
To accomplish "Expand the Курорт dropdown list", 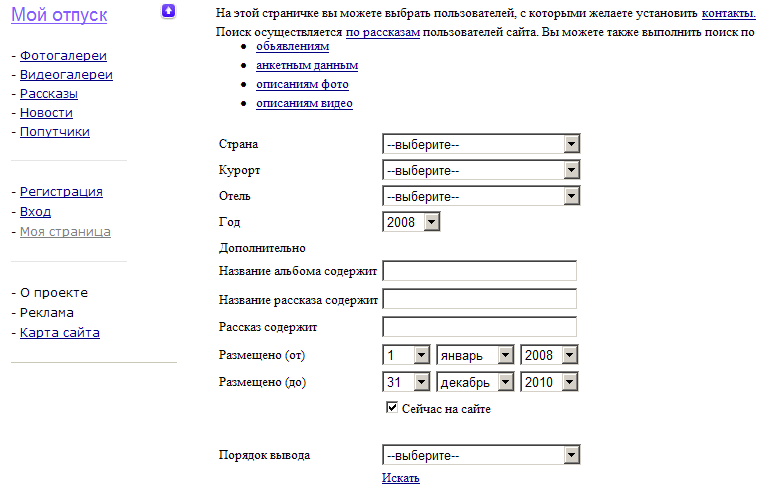I will [x=481, y=170].
